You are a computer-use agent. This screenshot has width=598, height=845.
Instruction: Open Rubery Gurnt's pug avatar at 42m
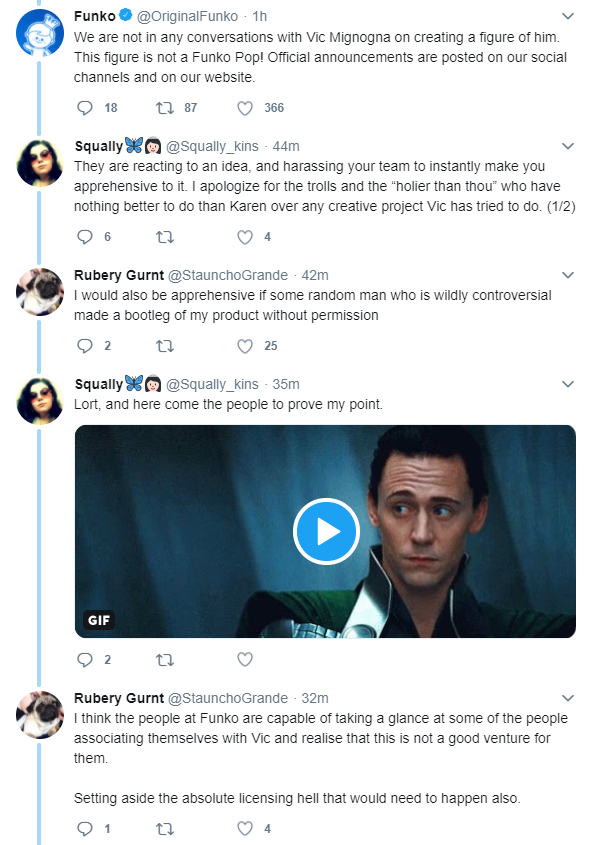40,292
